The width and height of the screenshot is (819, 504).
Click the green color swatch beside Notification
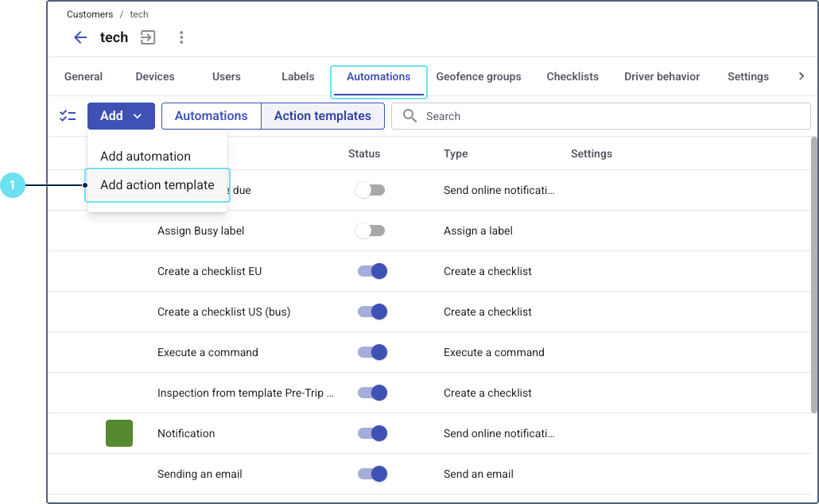coord(119,433)
